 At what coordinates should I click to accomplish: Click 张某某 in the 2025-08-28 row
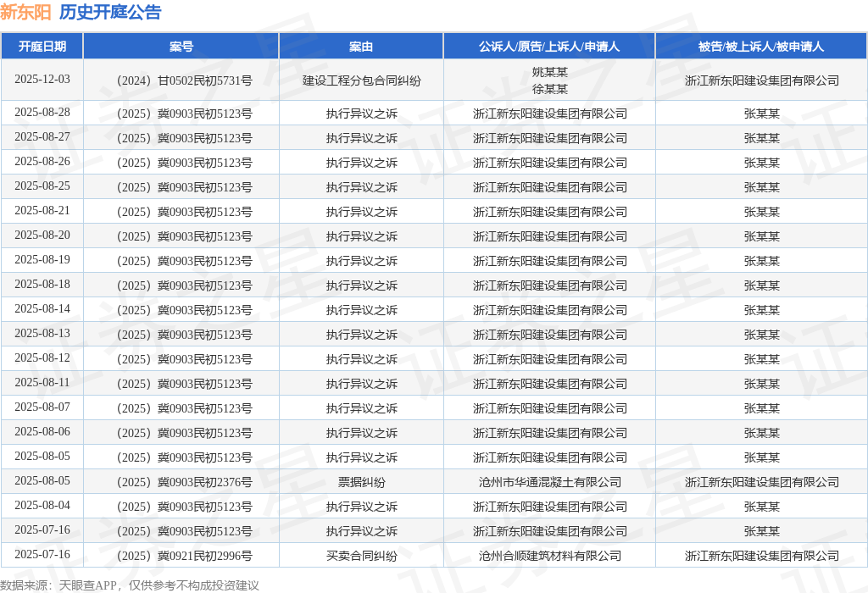[x=762, y=114]
